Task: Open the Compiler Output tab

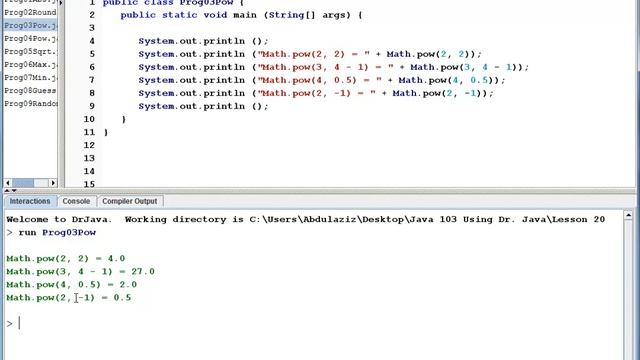Action: tap(130, 201)
